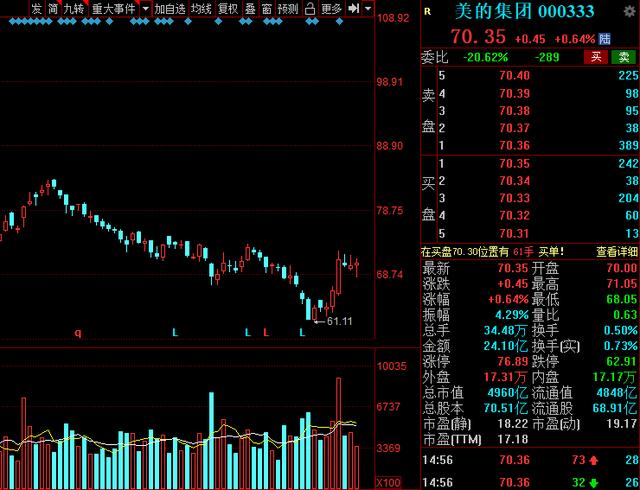This screenshot has height=490, width=640.
Task: Click the 委比 value -20.62%
Action: click(x=485, y=57)
